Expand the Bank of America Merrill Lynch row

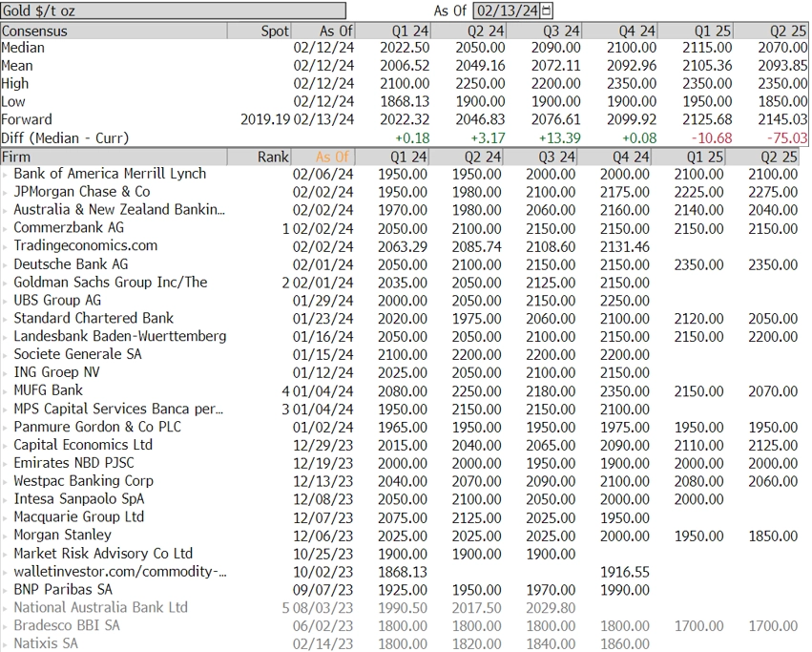tap(5, 175)
